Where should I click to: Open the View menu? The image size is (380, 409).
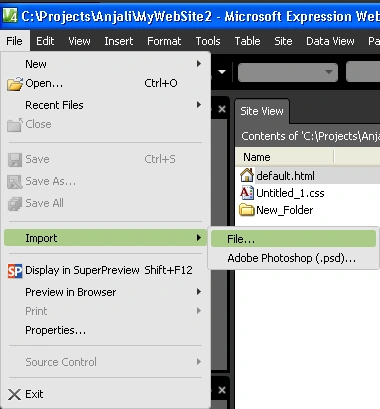(79, 41)
